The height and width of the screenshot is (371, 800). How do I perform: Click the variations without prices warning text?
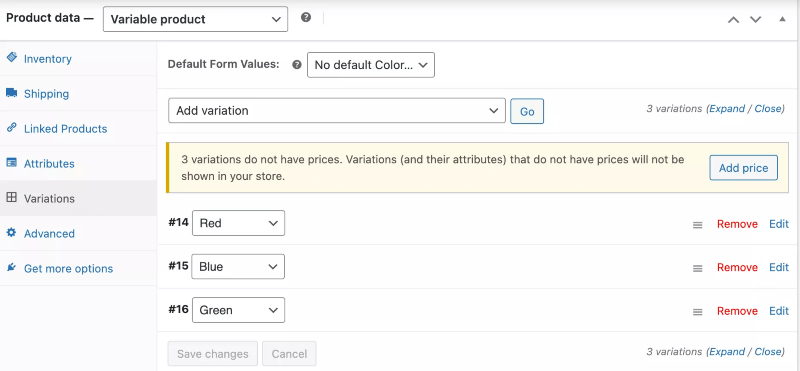click(433, 168)
